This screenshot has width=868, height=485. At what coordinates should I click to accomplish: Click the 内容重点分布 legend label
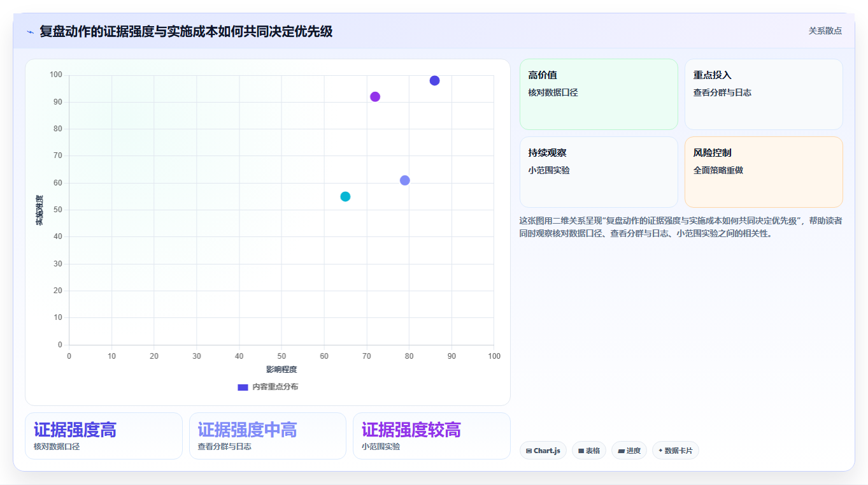point(275,387)
